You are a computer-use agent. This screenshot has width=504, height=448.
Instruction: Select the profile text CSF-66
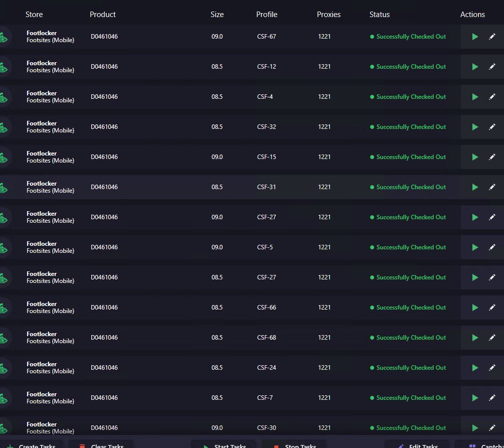pos(266,308)
